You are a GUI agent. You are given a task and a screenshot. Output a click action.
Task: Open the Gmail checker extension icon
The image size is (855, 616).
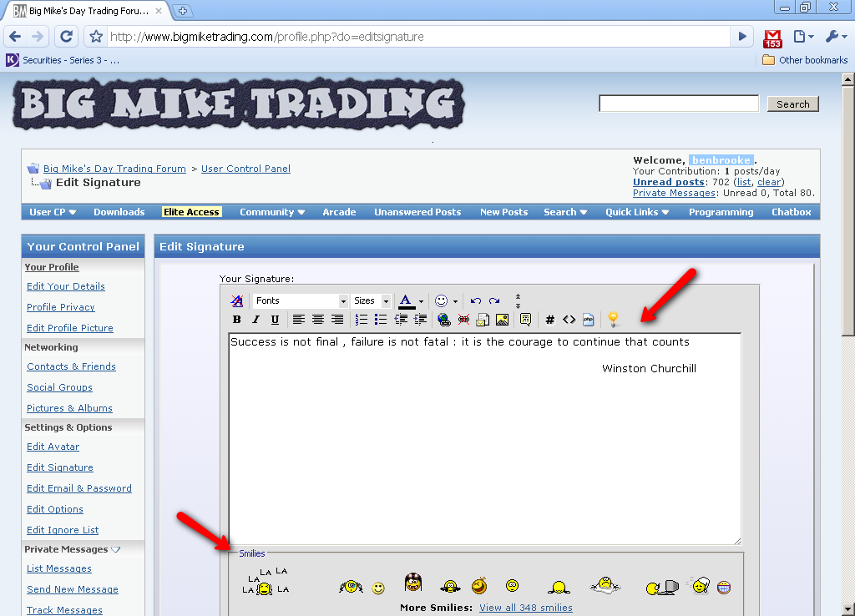tap(772, 38)
